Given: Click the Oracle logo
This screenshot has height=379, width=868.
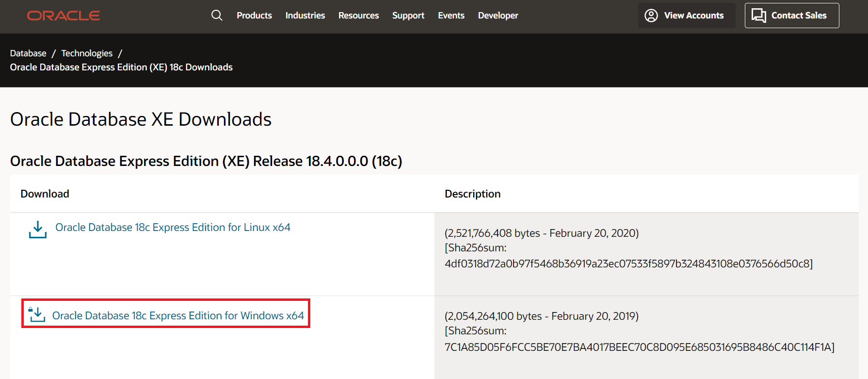Looking at the screenshot, I should pos(64,16).
